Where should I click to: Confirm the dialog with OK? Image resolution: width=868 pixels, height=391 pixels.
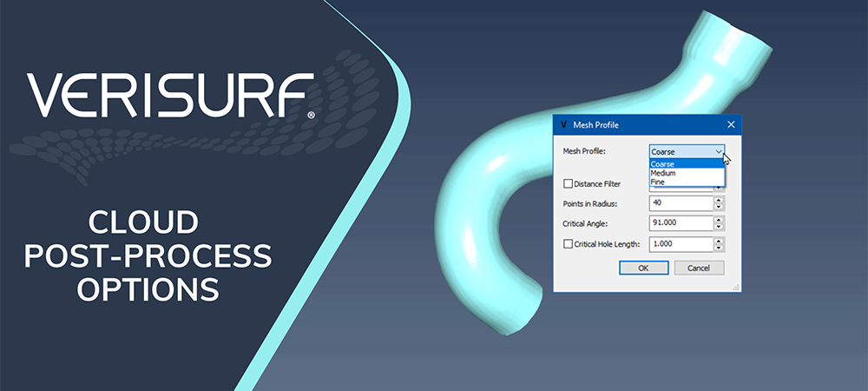click(x=644, y=268)
